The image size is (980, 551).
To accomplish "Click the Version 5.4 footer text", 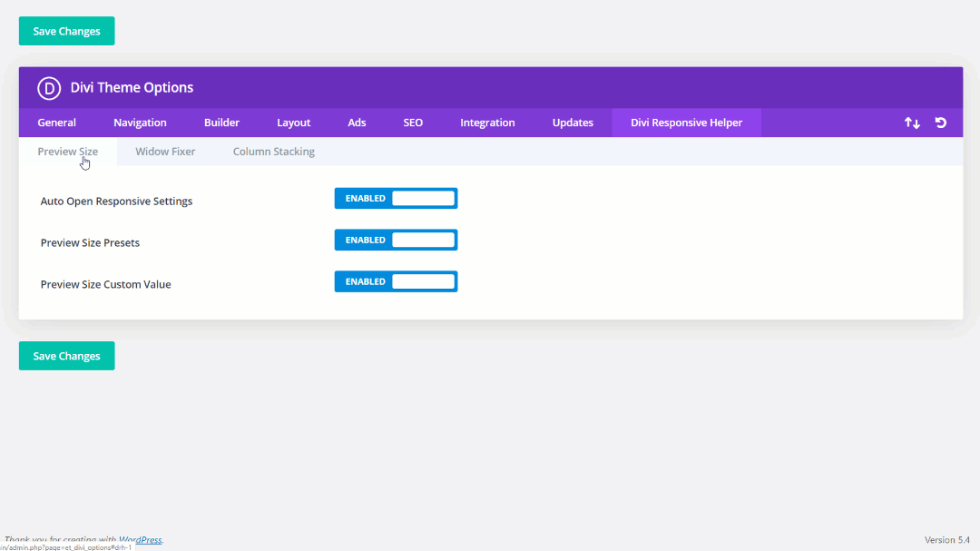I will [x=946, y=540].
